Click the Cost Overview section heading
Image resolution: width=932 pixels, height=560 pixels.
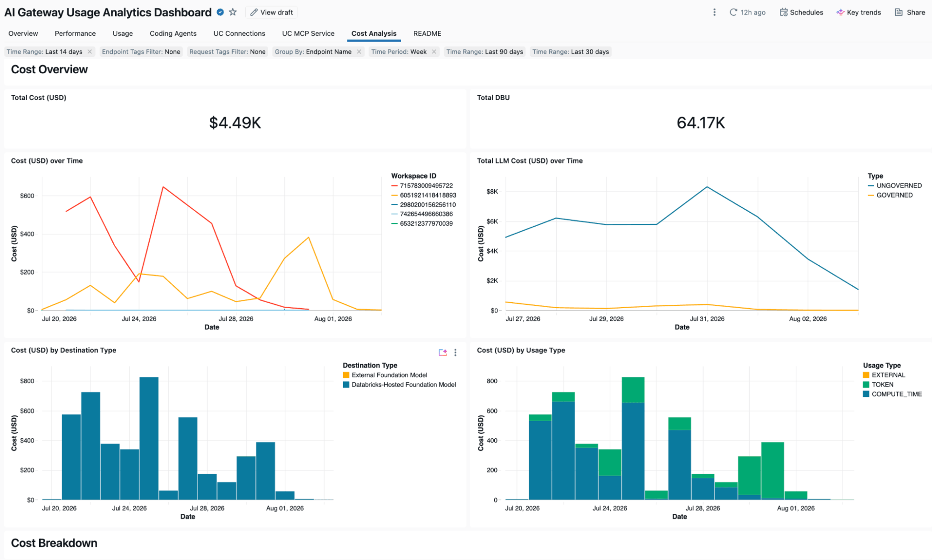coord(49,69)
